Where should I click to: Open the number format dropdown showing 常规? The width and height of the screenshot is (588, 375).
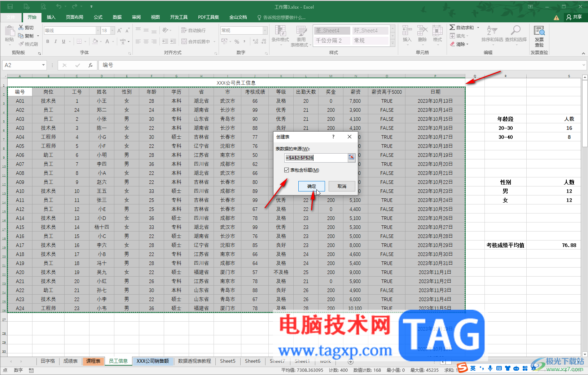[265, 31]
